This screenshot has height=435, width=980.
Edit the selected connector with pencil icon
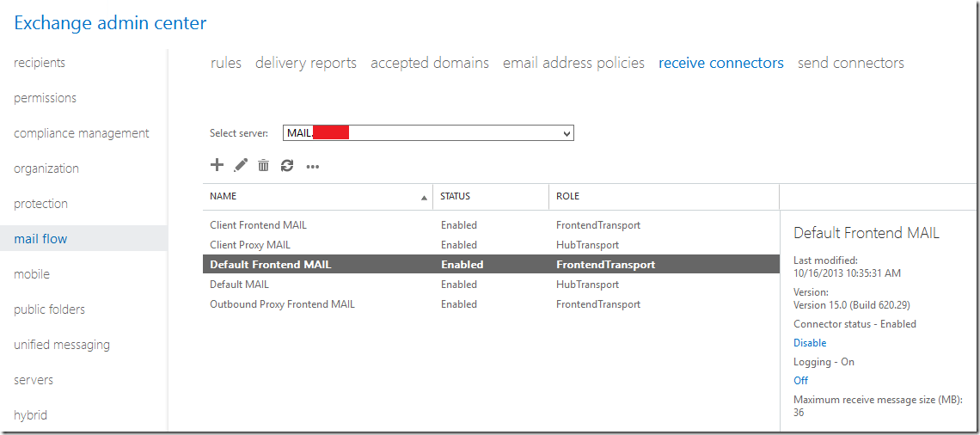241,165
